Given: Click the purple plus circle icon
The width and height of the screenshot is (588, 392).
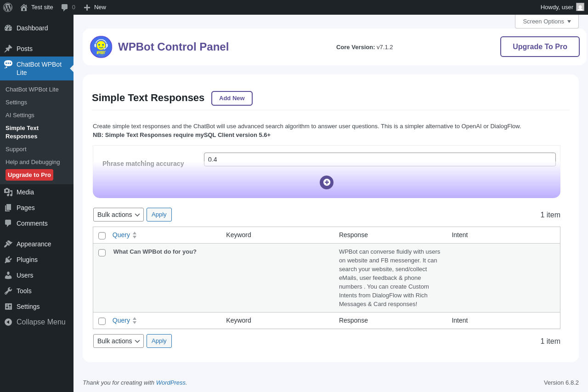Looking at the screenshot, I should (x=327, y=182).
